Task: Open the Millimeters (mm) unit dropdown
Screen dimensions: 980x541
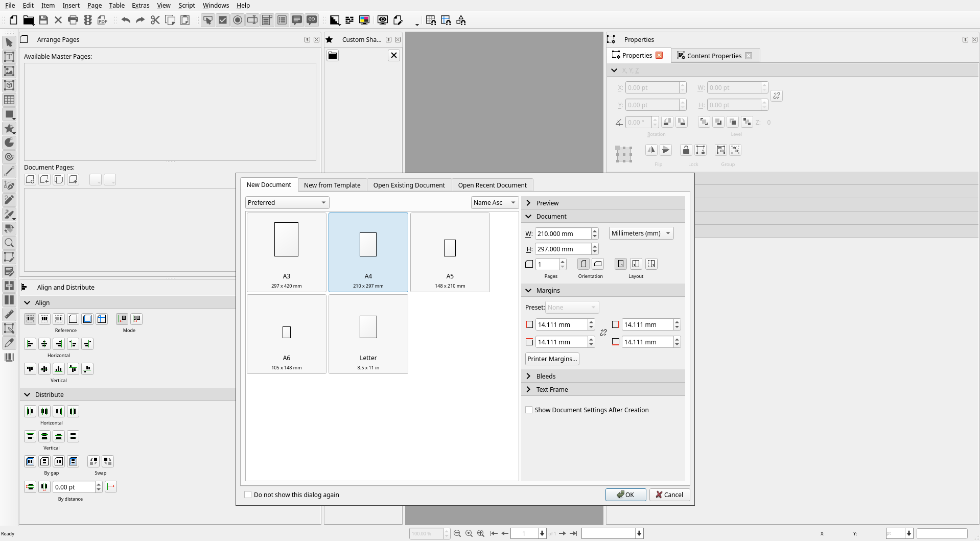Action: [x=641, y=233]
